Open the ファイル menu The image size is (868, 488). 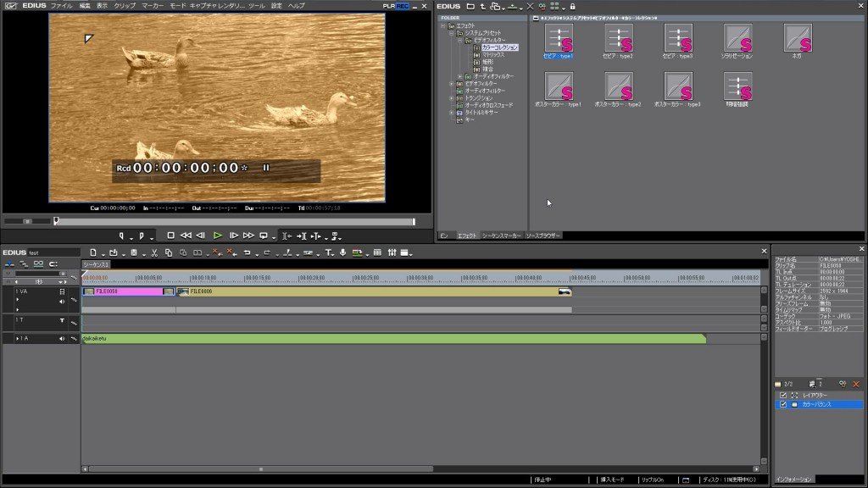pyautogui.click(x=61, y=6)
